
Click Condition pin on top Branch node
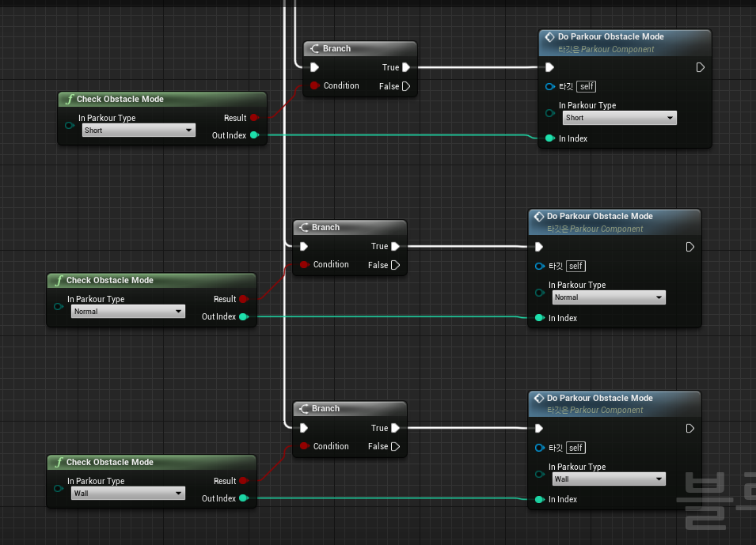click(x=315, y=85)
